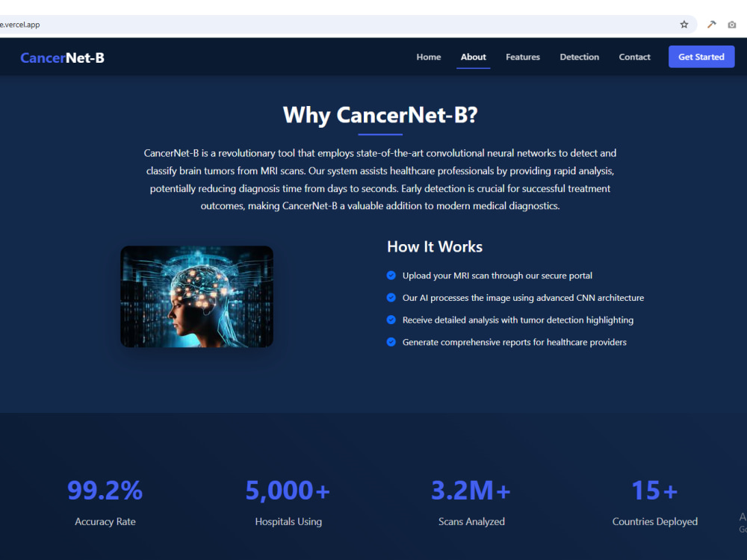Click the Why CancerNet-B? heading
The width and height of the screenshot is (747, 560).
[380, 115]
